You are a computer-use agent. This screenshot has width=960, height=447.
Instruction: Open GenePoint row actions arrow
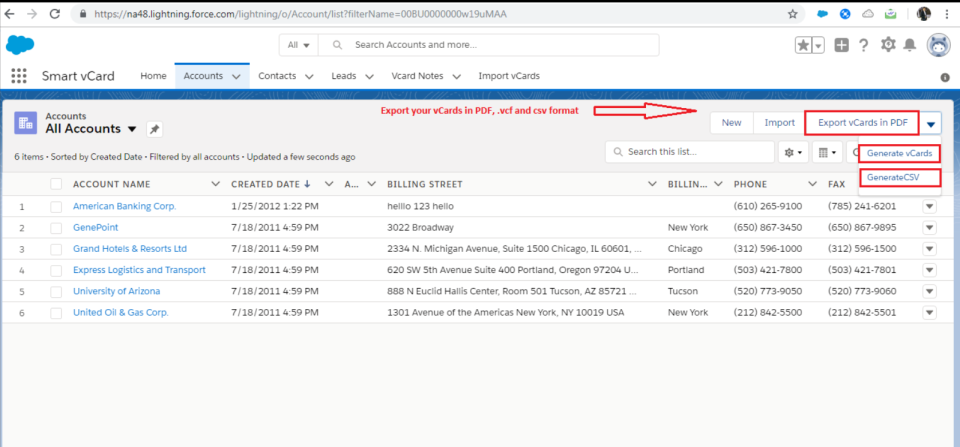pyautogui.click(x=929, y=228)
